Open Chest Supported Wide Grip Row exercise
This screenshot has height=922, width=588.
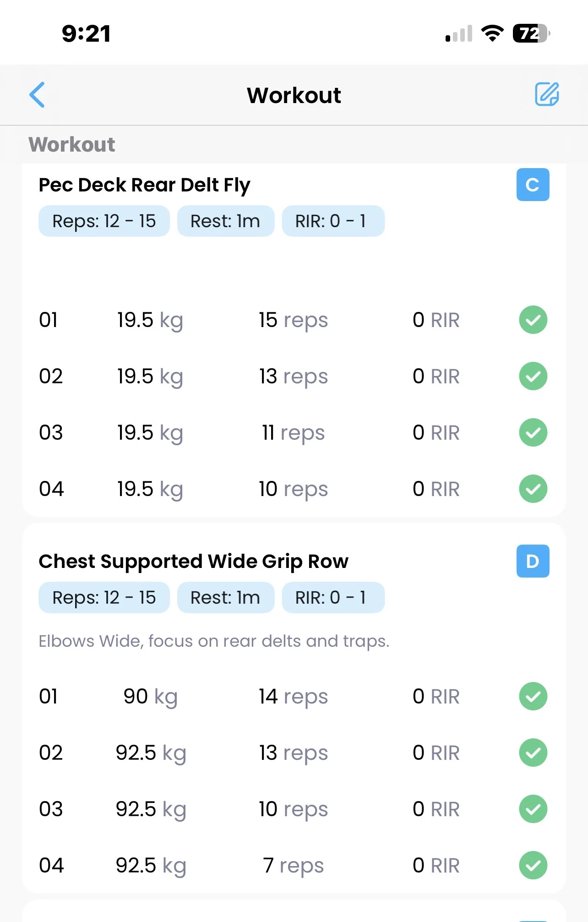click(193, 562)
